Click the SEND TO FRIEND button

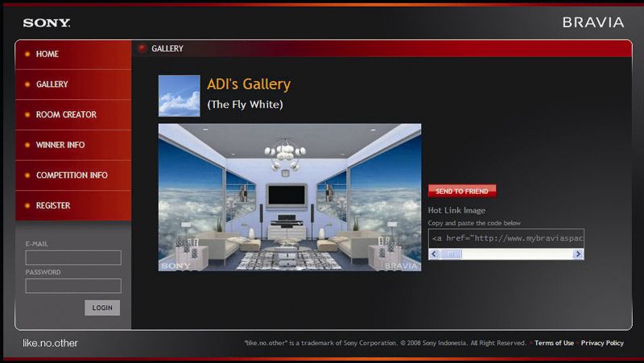tap(462, 191)
